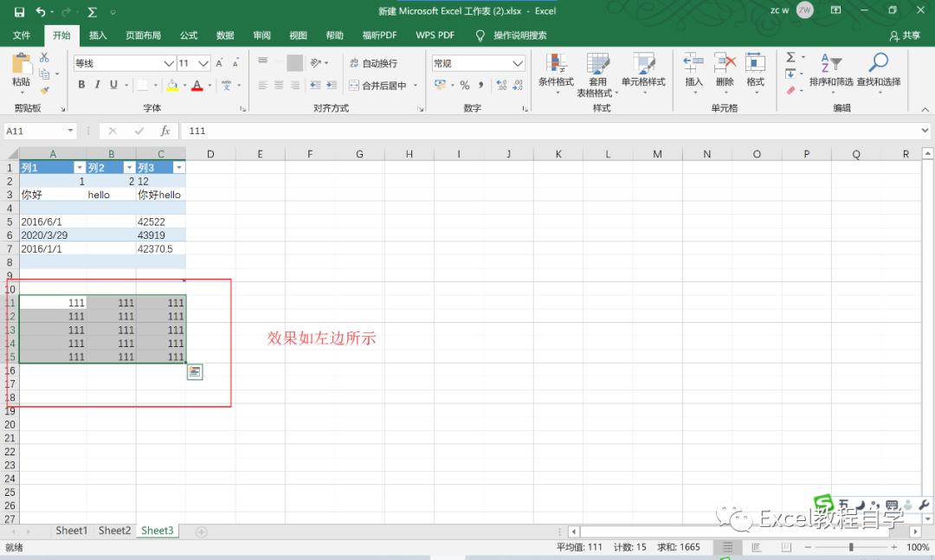Screen dimensions: 935x560
Task: Open the number format dropdown 常规
Action: tap(518, 63)
